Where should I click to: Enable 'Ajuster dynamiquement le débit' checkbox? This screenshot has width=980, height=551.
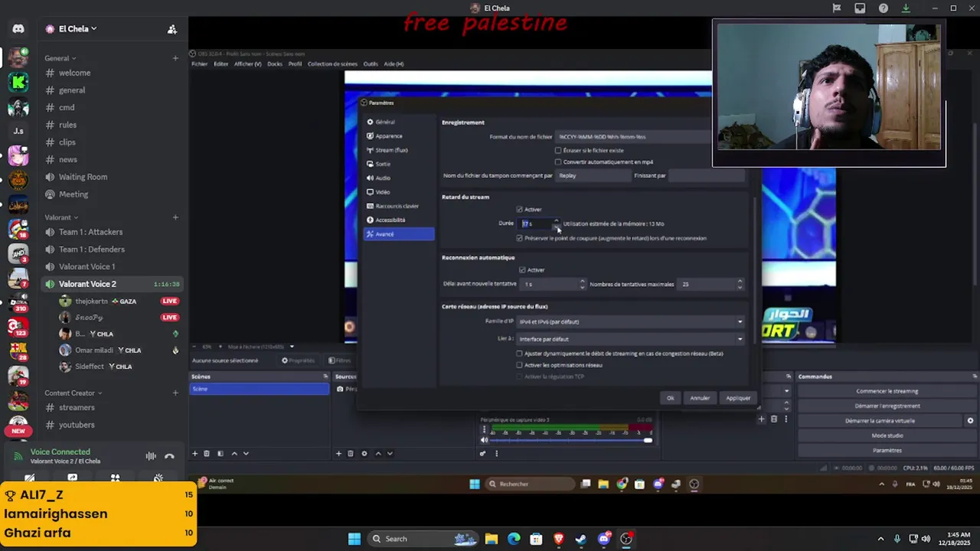click(x=520, y=354)
